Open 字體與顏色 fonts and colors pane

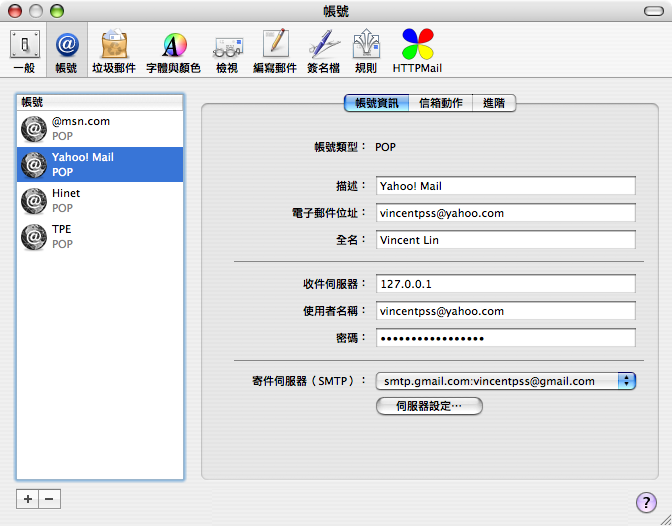point(173,51)
